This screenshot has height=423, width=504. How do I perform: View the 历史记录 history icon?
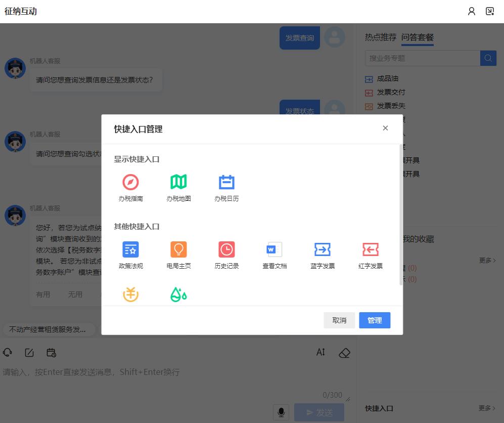click(226, 249)
